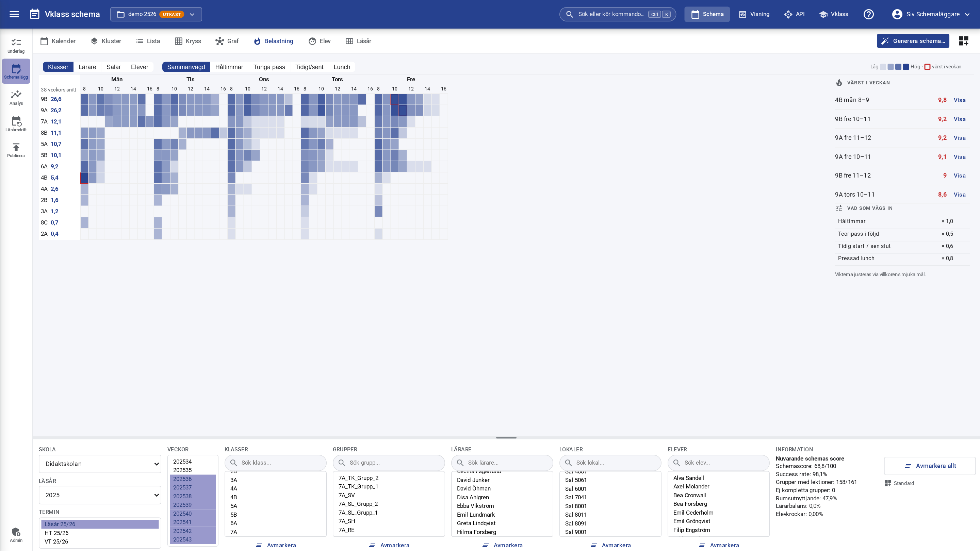Screen dimensions: 980x551
Task: Click the darkest Hög legend swatch
Action: 906,67
